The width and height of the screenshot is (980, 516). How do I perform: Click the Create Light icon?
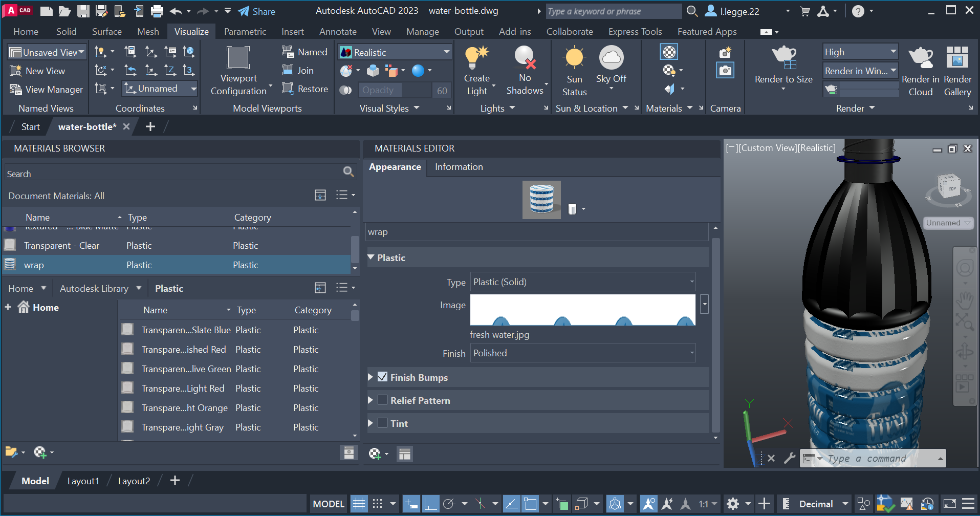476,58
